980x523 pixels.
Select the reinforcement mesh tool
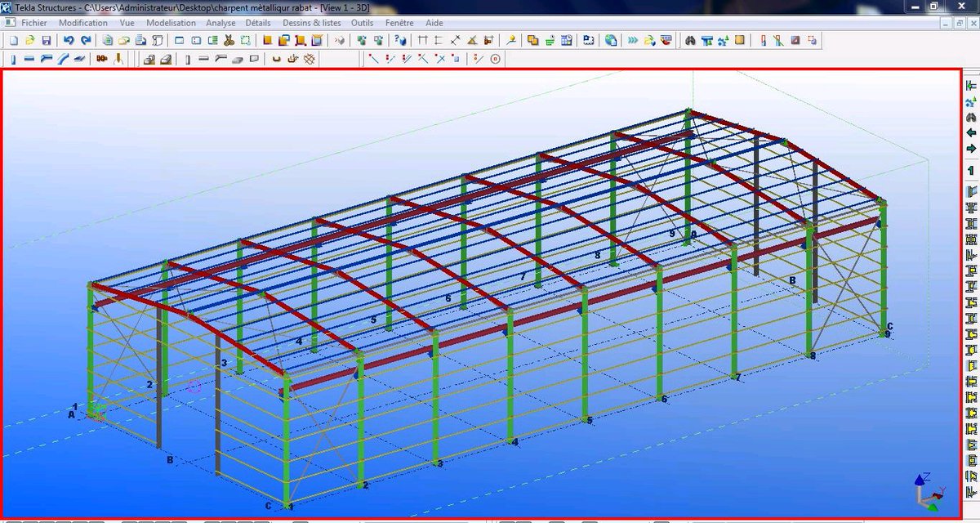(x=310, y=59)
